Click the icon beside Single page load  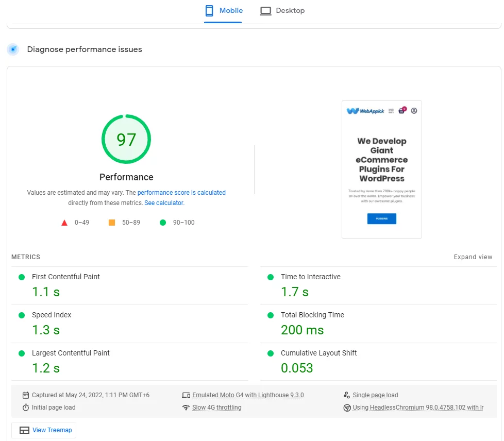[x=347, y=395]
